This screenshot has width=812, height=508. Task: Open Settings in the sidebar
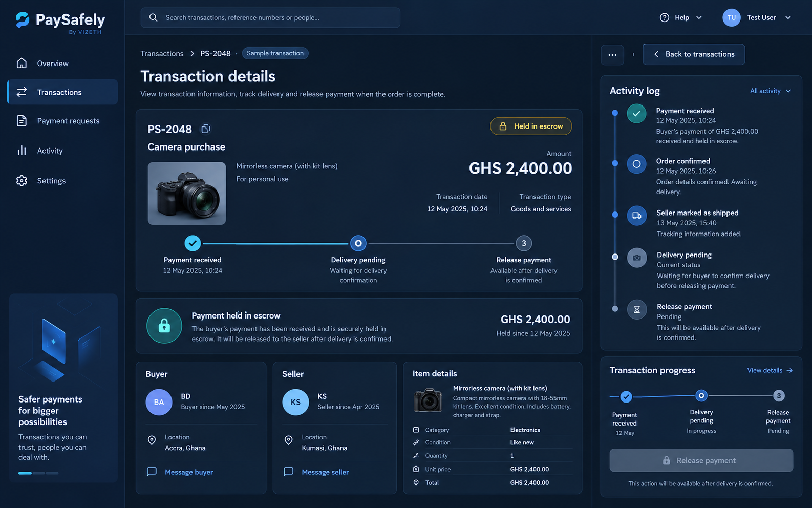[x=62, y=181]
